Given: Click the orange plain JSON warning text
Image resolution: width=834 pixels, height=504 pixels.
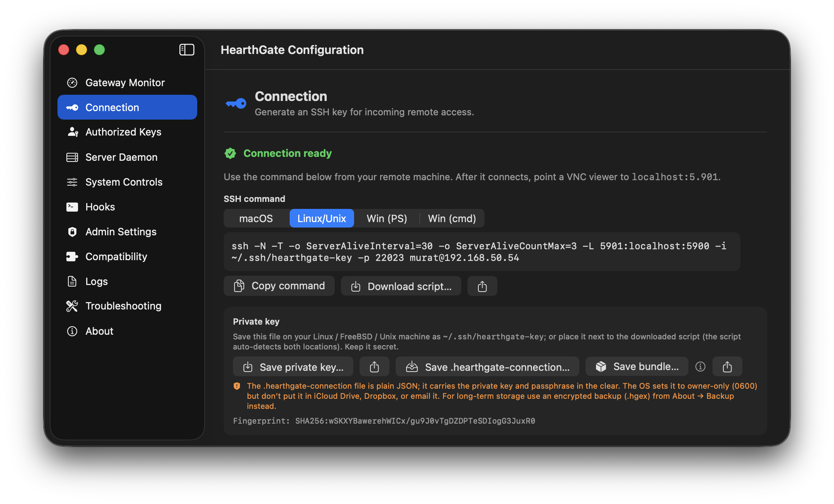Looking at the screenshot, I should (x=502, y=396).
